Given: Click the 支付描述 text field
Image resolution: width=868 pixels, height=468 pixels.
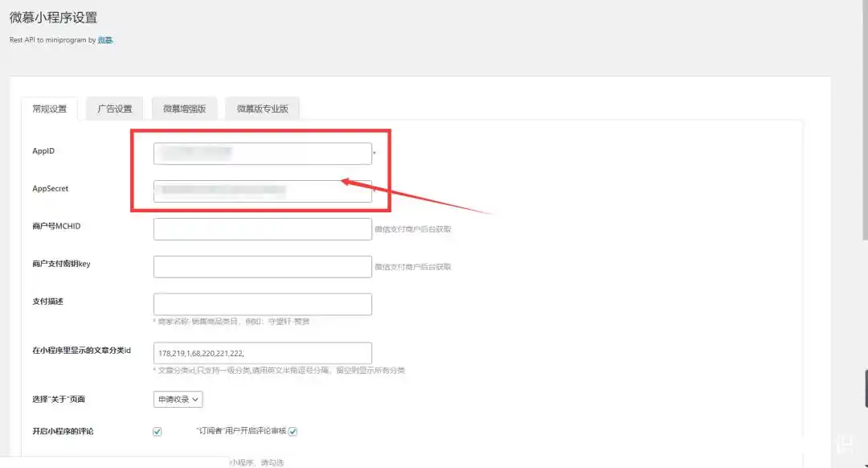Looking at the screenshot, I should pyautogui.click(x=262, y=304).
